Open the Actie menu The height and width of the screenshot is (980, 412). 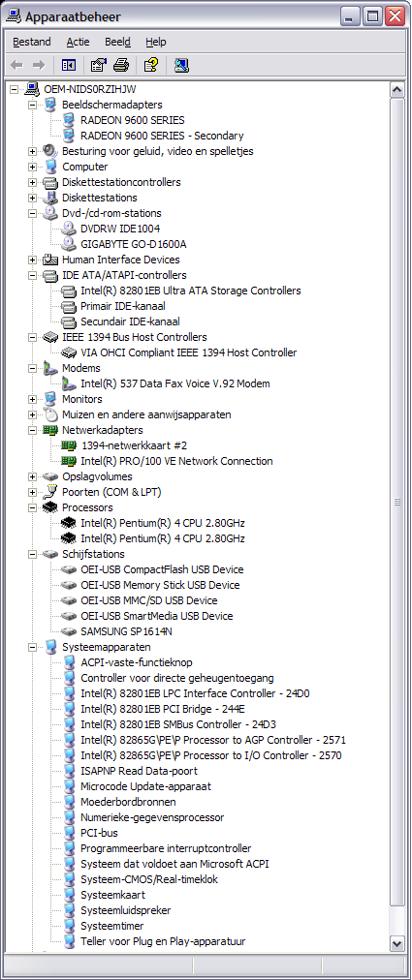(x=79, y=42)
